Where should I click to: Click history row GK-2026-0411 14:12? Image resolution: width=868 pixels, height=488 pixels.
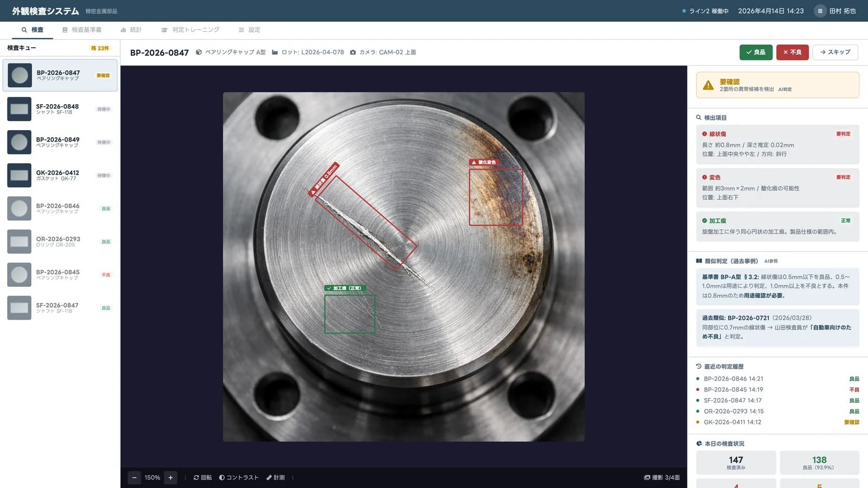(x=777, y=422)
